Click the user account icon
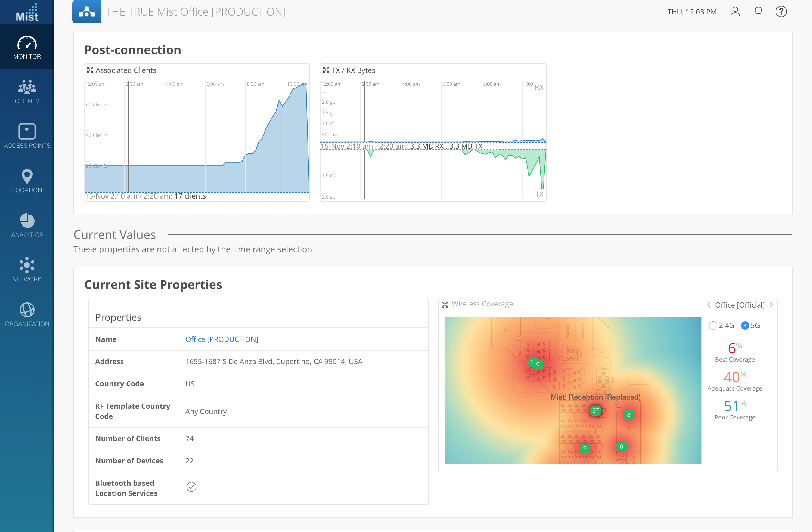The height and width of the screenshot is (532, 812). tap(735, 12)
